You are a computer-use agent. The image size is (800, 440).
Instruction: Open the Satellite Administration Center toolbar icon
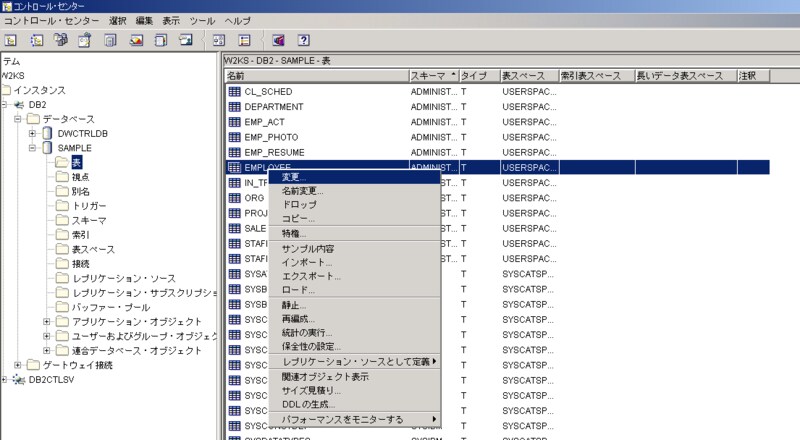pos(36,40)
